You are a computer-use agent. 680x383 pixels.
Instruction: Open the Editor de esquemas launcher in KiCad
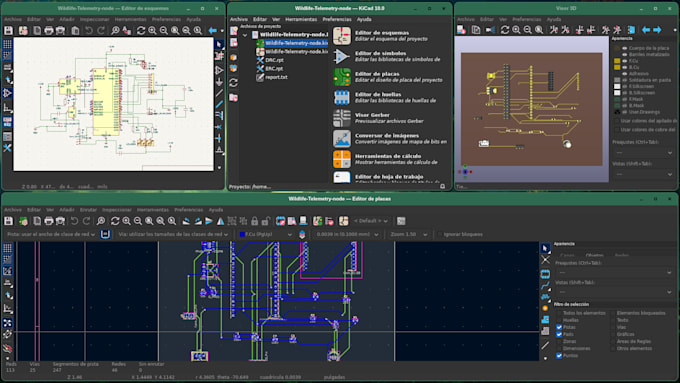(342, 36)
